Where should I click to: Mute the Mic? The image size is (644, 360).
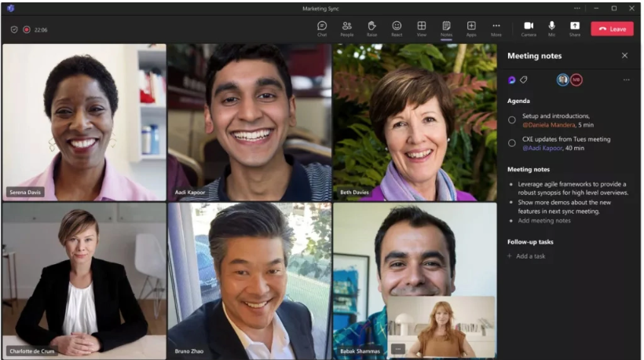click(551, 29)
